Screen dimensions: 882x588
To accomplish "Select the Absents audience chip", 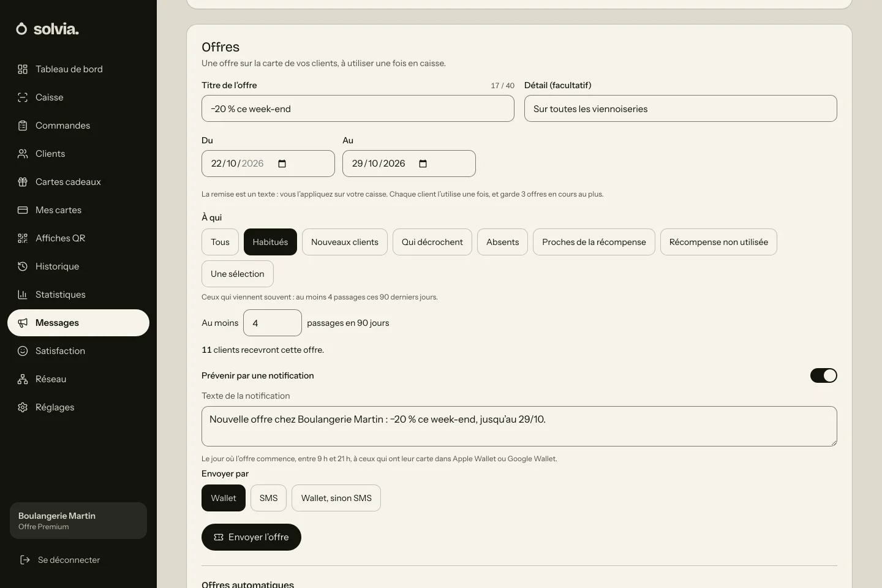I will click(502, 242).
